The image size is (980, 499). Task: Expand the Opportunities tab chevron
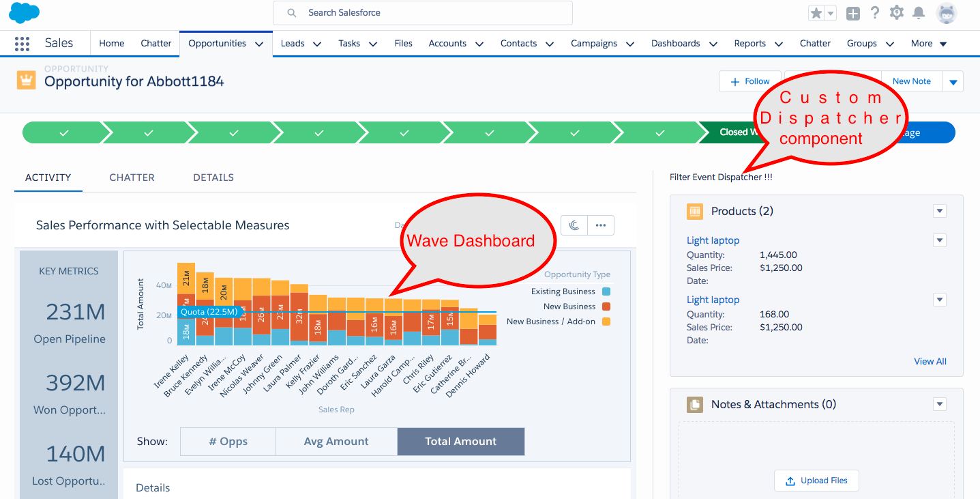[x=259, y=44]
